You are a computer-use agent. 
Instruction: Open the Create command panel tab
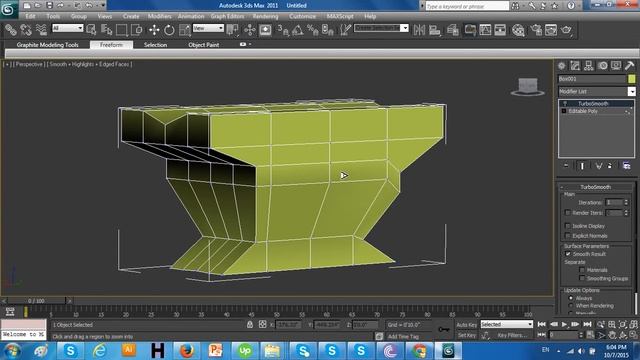pyautogui.click(x=562, y=65)
